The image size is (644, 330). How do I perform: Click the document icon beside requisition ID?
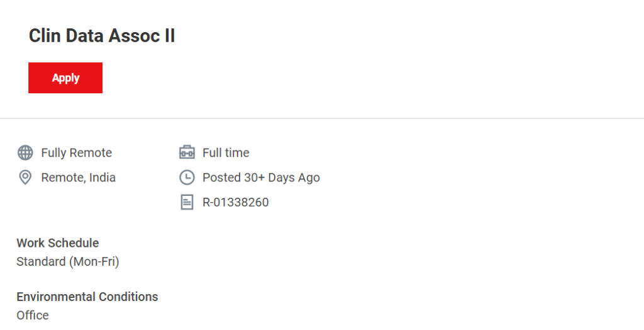(187, 202)
